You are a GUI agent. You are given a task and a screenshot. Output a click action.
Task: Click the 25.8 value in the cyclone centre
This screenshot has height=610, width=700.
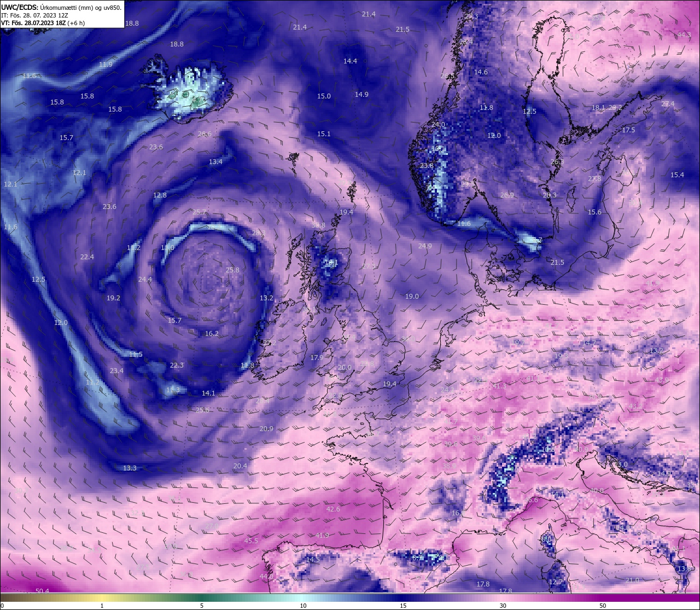pos(232,270)
